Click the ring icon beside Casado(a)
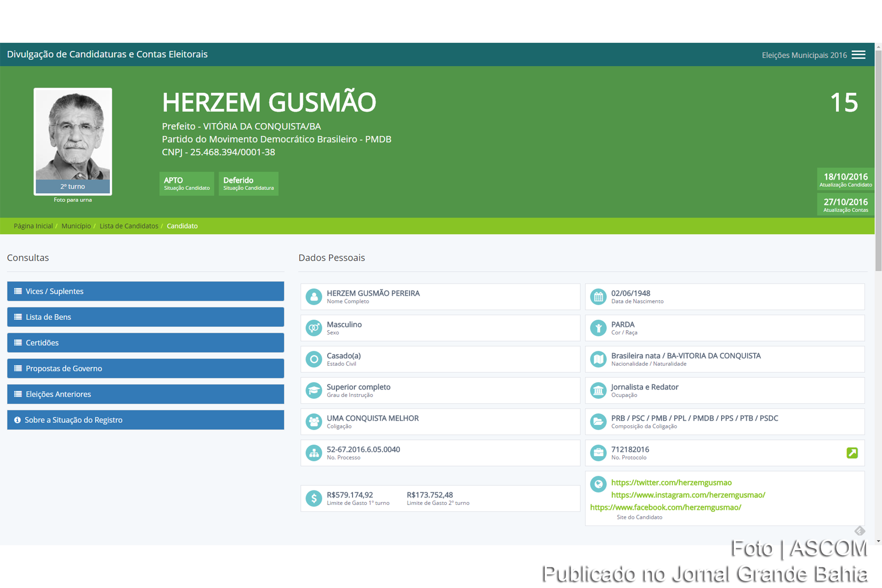Screen dimensions: 882x588 pyautogui.click(x=314, y=359)
